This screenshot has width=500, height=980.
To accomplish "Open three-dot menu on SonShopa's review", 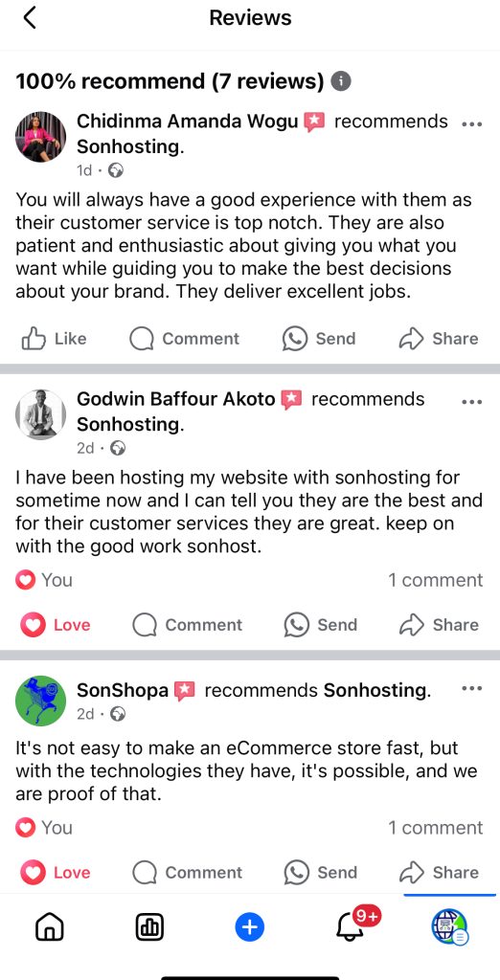I will 471,688.
